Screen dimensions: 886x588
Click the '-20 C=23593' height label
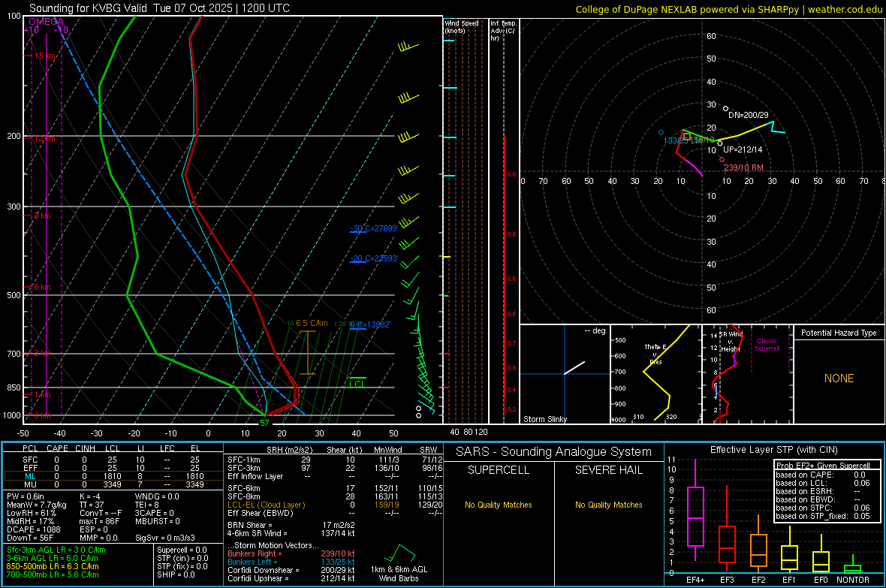(373, 258)
